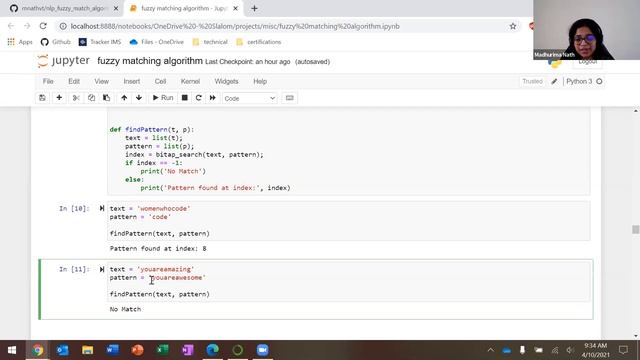640x360 pixels.
Task: Bookmark this page with star icon
Action: point(513,26)
